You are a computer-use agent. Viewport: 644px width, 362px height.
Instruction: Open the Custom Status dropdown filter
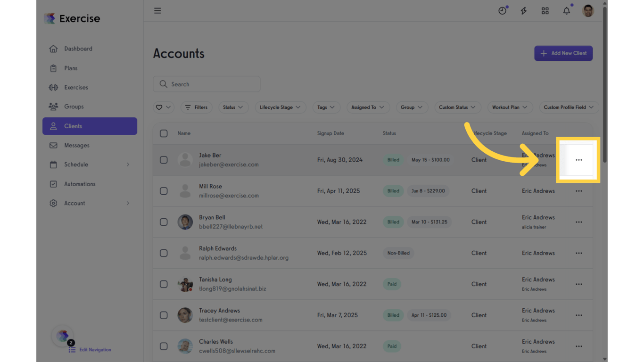[x=457, y=107]
